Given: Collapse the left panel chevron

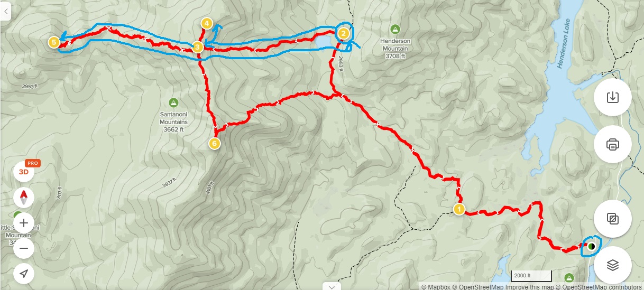Looking at the screenshot, I should coord(4,10).
